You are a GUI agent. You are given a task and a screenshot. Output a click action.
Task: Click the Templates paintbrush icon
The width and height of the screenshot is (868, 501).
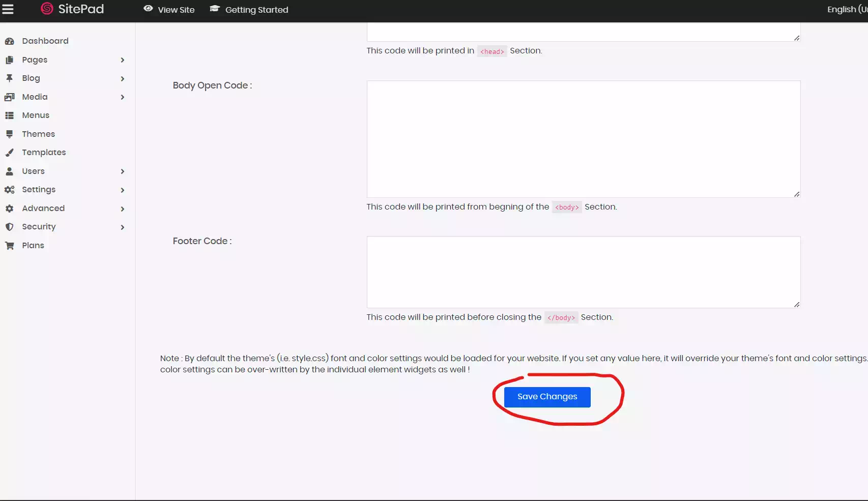(9, 153)
